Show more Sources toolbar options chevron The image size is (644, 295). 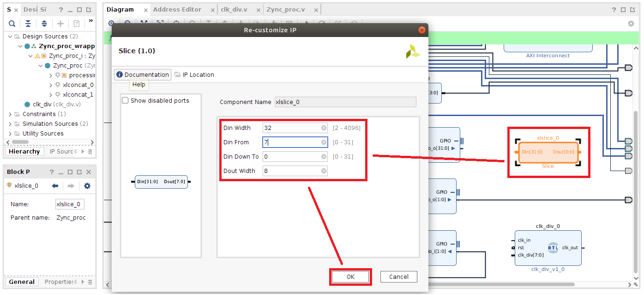pos(90,21)
